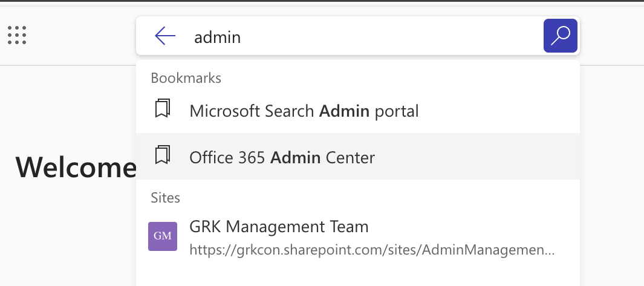Click the Sites section header

[165, 198]
